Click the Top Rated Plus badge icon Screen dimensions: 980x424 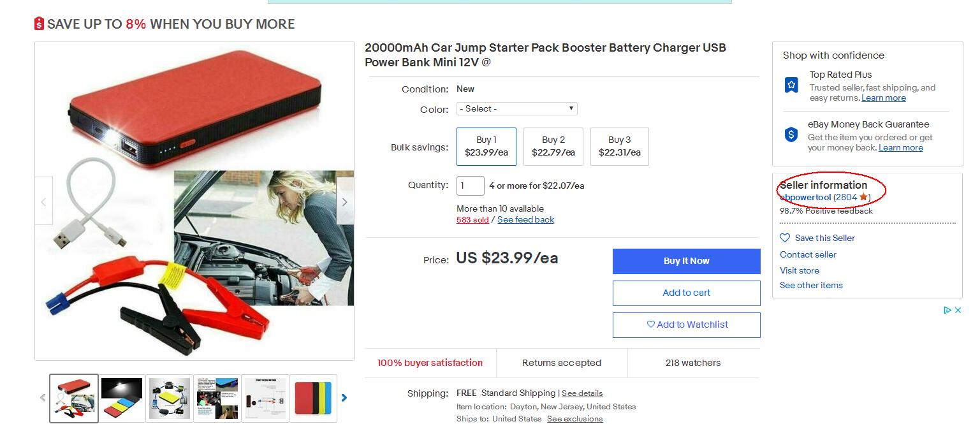[791, 85]
